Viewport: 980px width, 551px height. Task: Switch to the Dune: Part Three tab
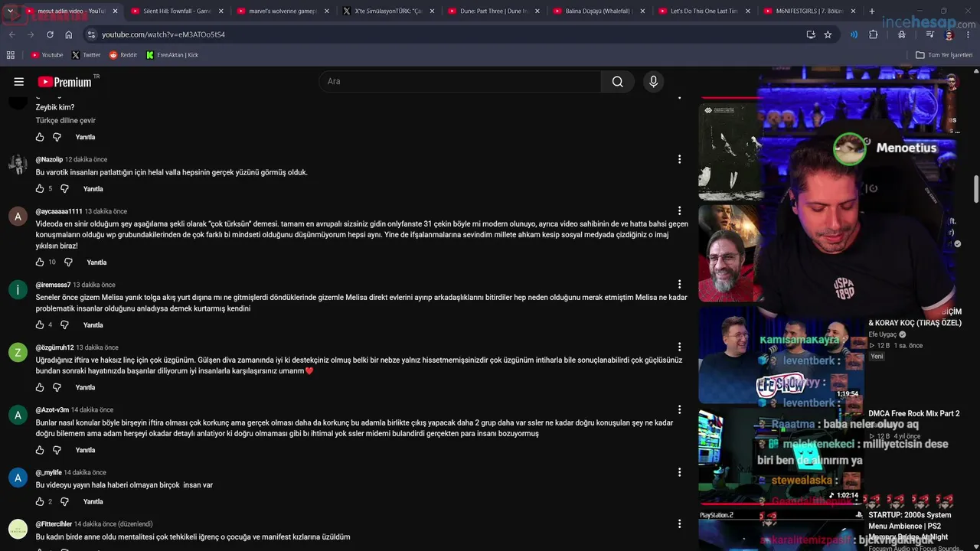click(x=494, y=11)
